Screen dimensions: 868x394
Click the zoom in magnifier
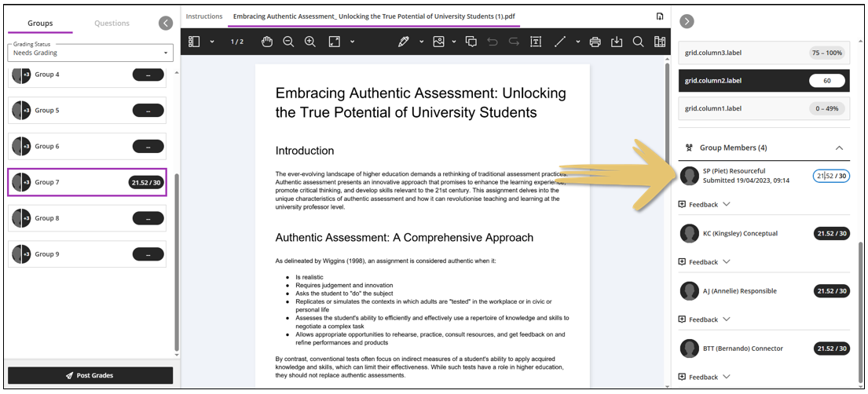(x=309, y=42)
